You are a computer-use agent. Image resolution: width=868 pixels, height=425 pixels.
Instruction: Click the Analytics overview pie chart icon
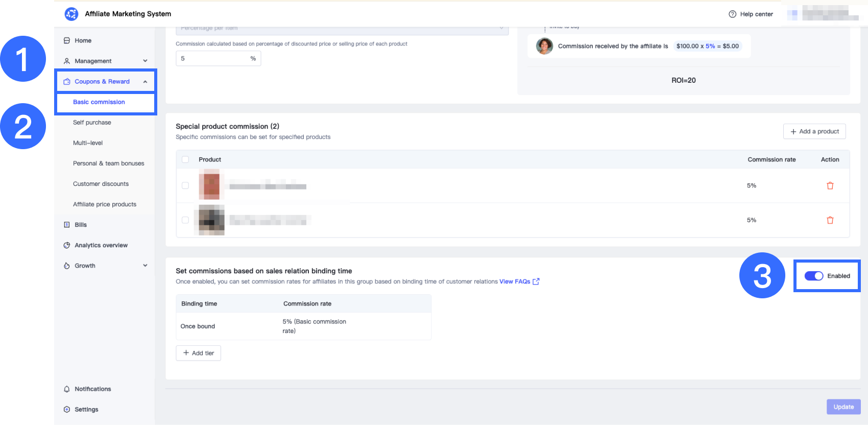pyautogui.click(x=67, y=245)
